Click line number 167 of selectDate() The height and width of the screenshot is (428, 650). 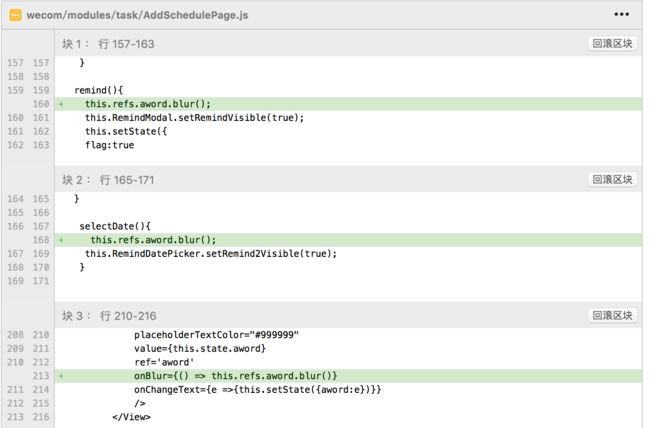[41, 226]
